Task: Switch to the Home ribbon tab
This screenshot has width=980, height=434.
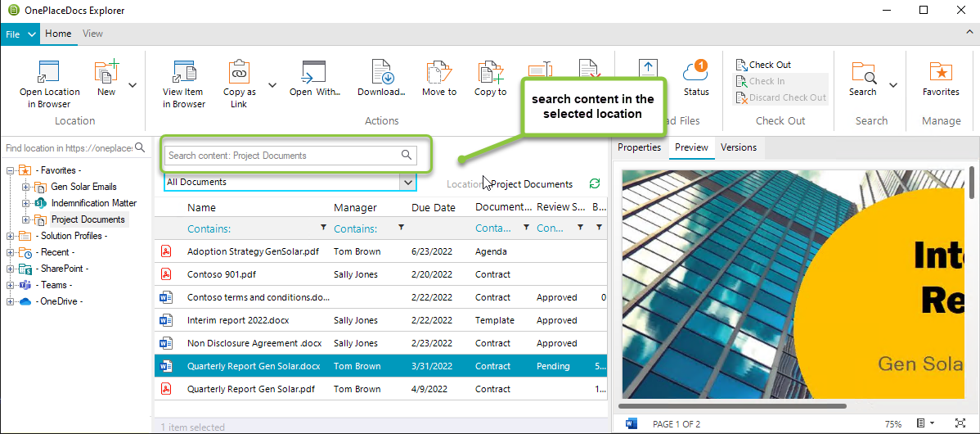Action: tap(58, 34)
